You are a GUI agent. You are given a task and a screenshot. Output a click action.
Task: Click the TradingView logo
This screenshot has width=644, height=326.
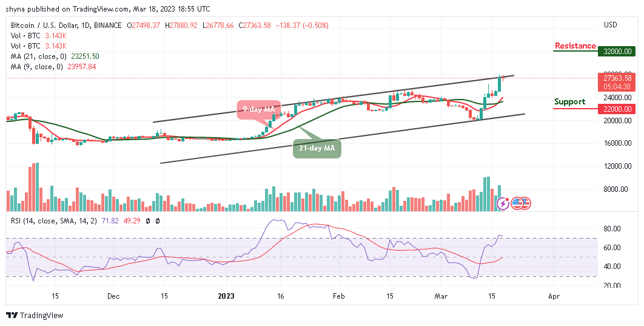pos(35,315)
